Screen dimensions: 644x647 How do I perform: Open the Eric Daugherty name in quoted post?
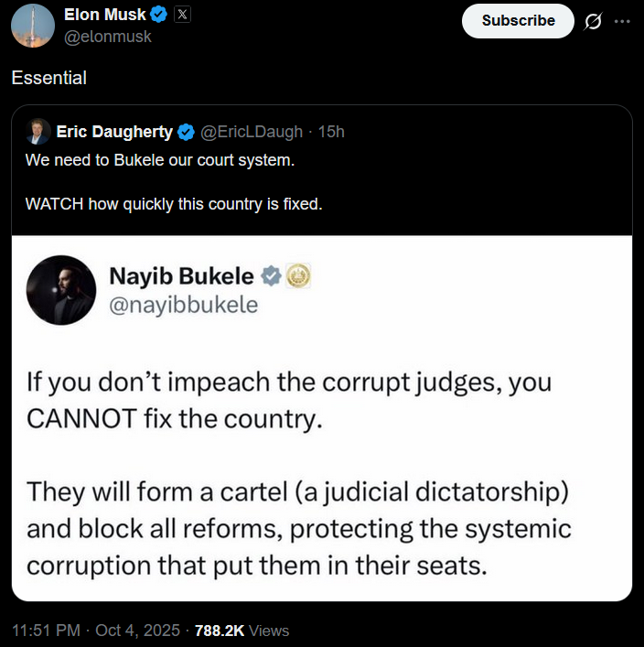click(114, 132)
